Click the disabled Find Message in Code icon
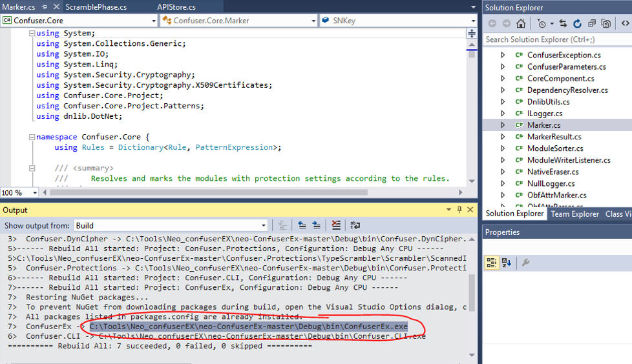This screenshot has height=364, width=632. coord(282,225)
